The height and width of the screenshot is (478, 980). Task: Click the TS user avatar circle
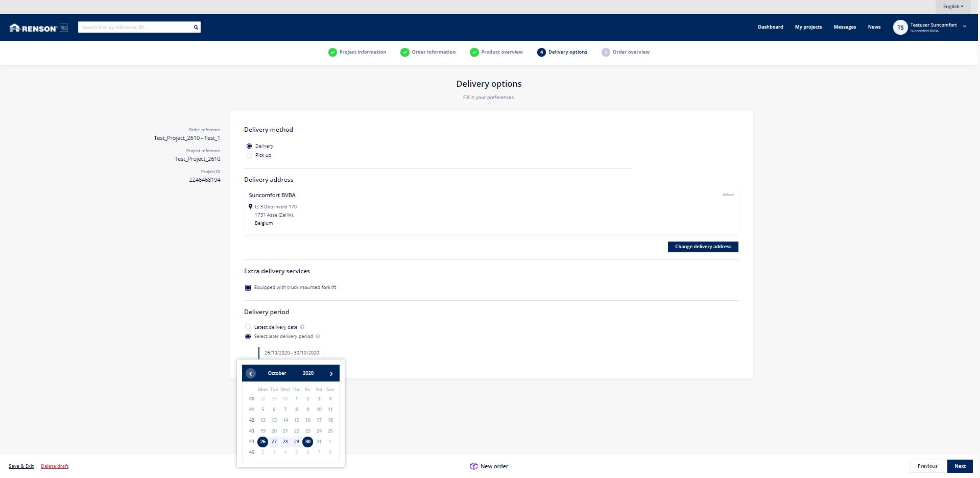point(900,28)
